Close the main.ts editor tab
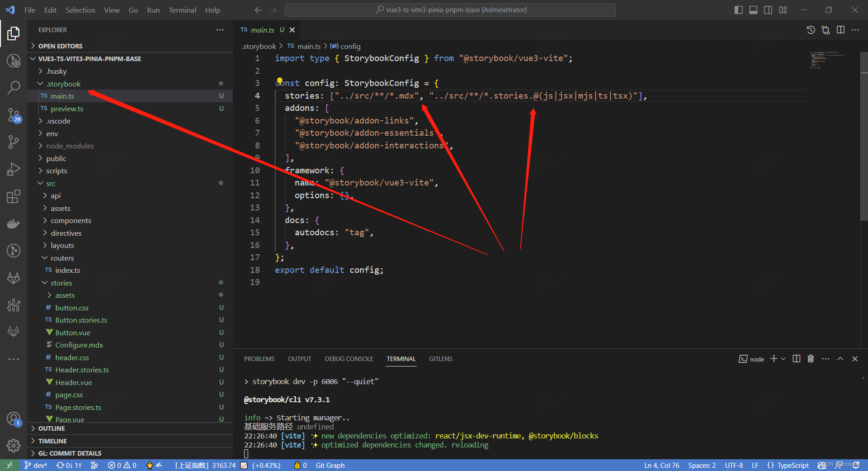The width and height of the screenshot is (868, 471). [292, 30]
